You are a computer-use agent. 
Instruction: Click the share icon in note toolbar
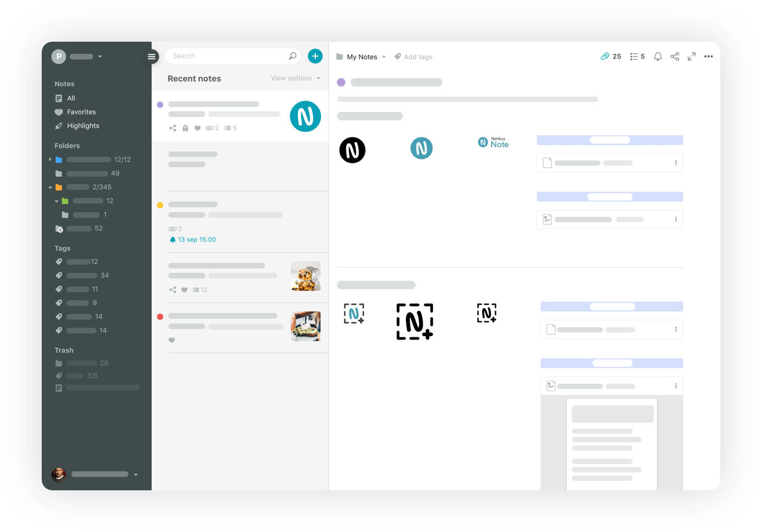tap(674, 56)
